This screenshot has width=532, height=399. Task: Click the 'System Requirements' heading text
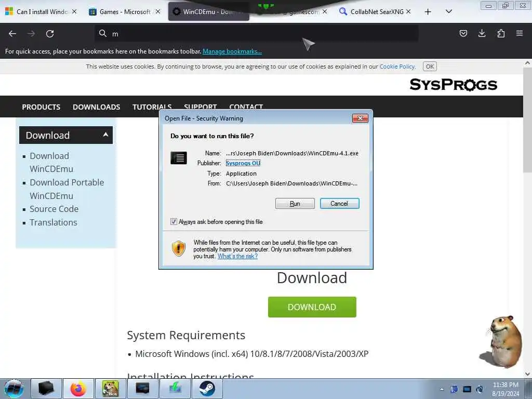[x=186, y=335]
